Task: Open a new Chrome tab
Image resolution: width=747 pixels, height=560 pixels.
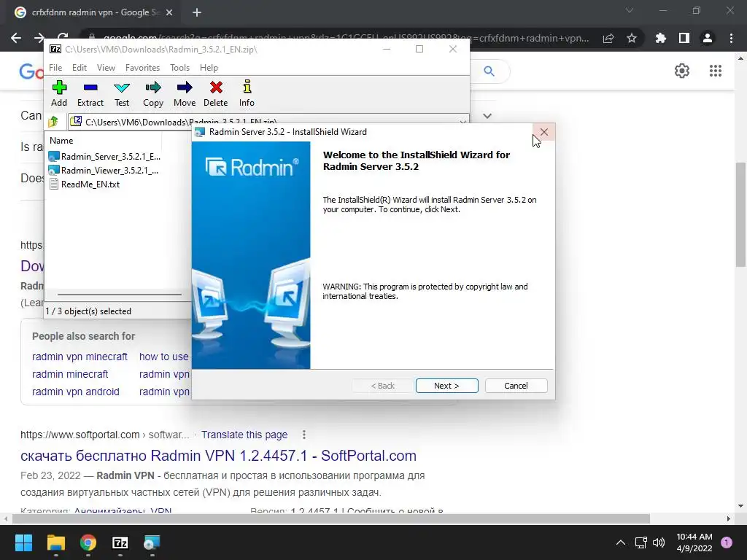Action: 197,12
